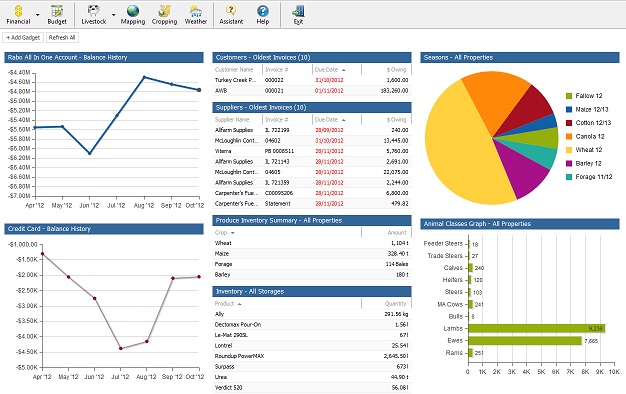Click the Ewes bar in graph
Screen dimensions: 626x394
coord(525,341)
